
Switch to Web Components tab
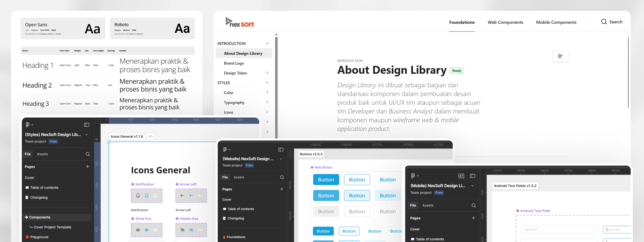click(x=505, y=22)
